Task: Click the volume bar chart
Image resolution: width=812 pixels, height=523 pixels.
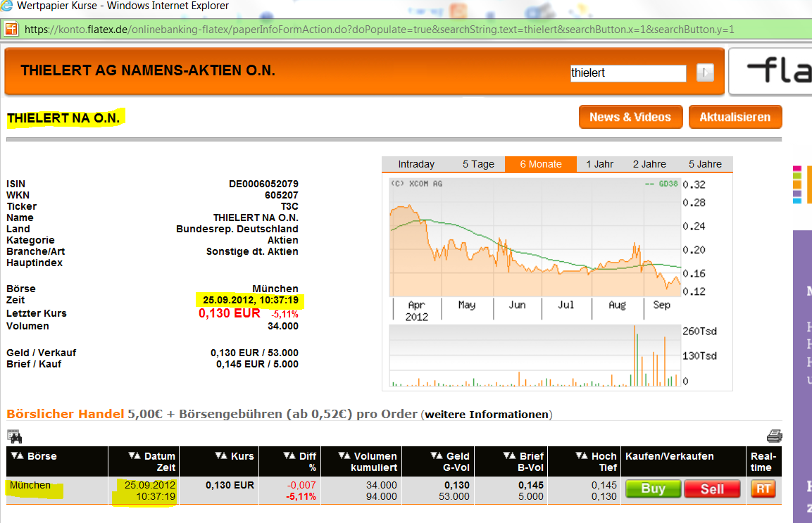Action: (x=535, y=356)
